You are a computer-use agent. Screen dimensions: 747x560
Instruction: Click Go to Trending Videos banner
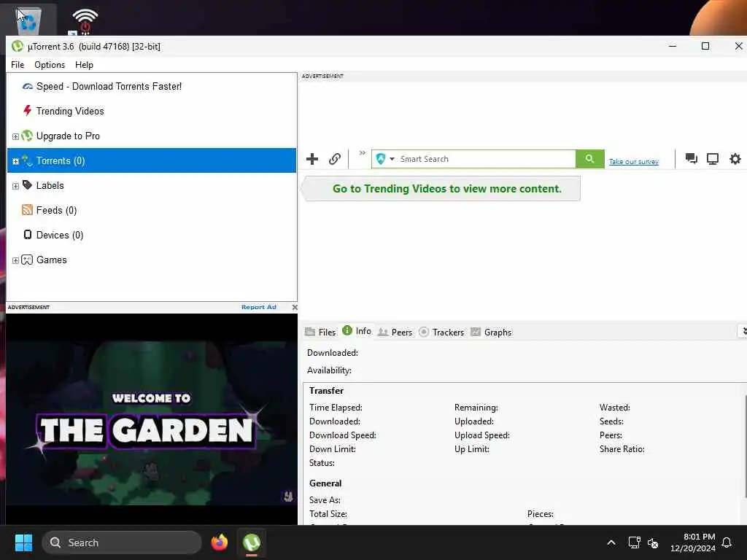click(443, 189)
